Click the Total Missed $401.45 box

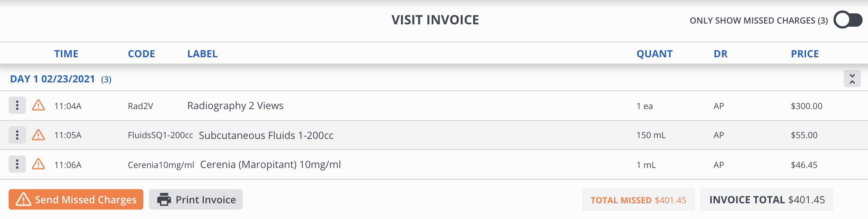coord(638,200)
